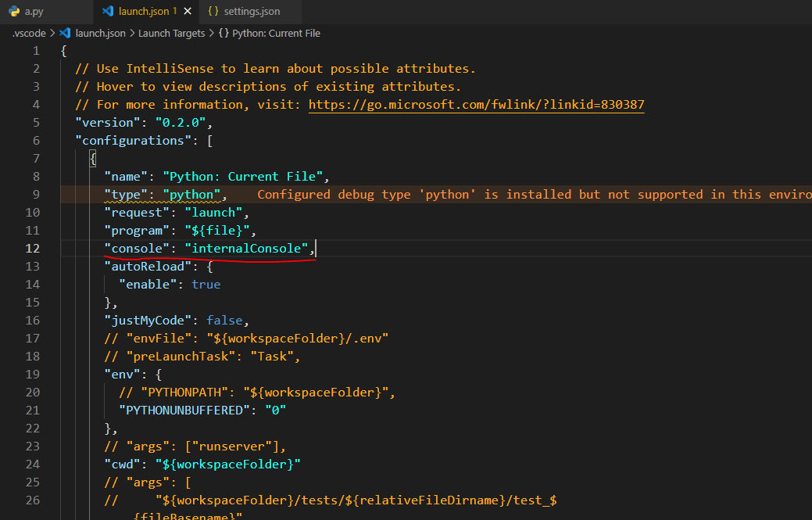Screen dimensions: 812x520
Task: Click line number 12 in the gutter
Action: pos(33,248)
